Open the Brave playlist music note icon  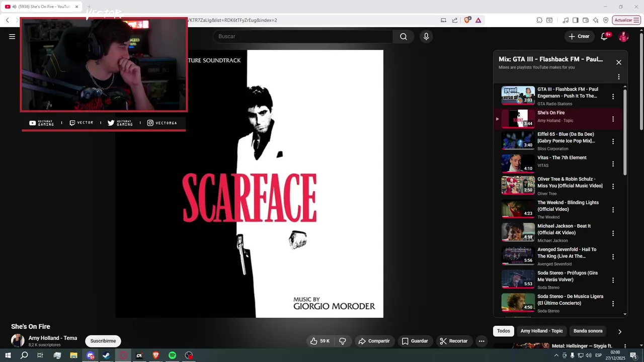566,20
